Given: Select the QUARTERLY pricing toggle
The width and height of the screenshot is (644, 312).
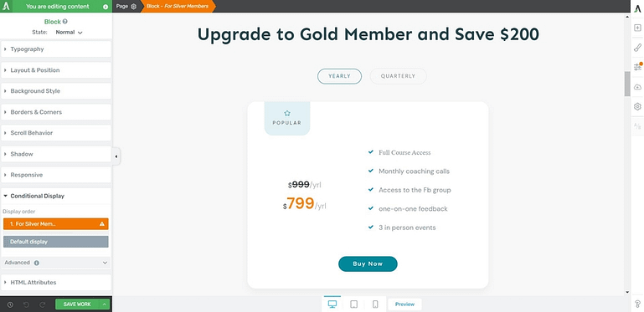Looking at the screenshot, I should click(398, 76).
